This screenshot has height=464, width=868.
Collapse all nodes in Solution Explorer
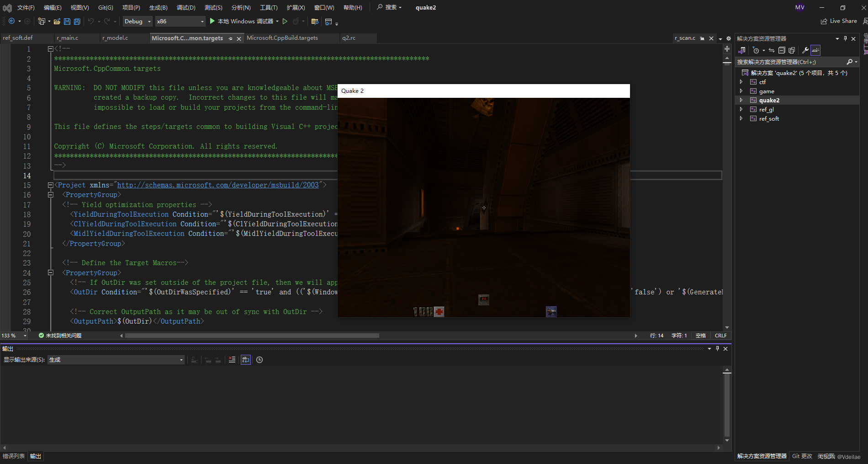[x=782, y=50]
